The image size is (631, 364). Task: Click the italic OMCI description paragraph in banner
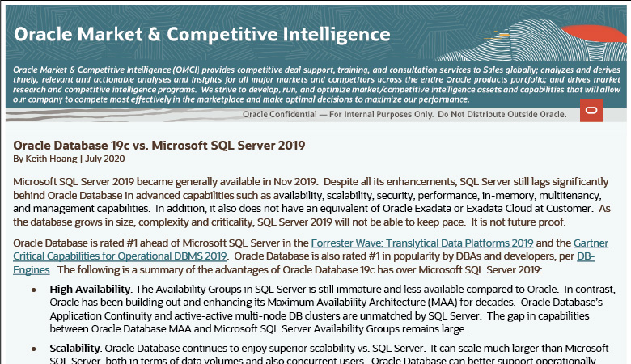click(316, 84)
